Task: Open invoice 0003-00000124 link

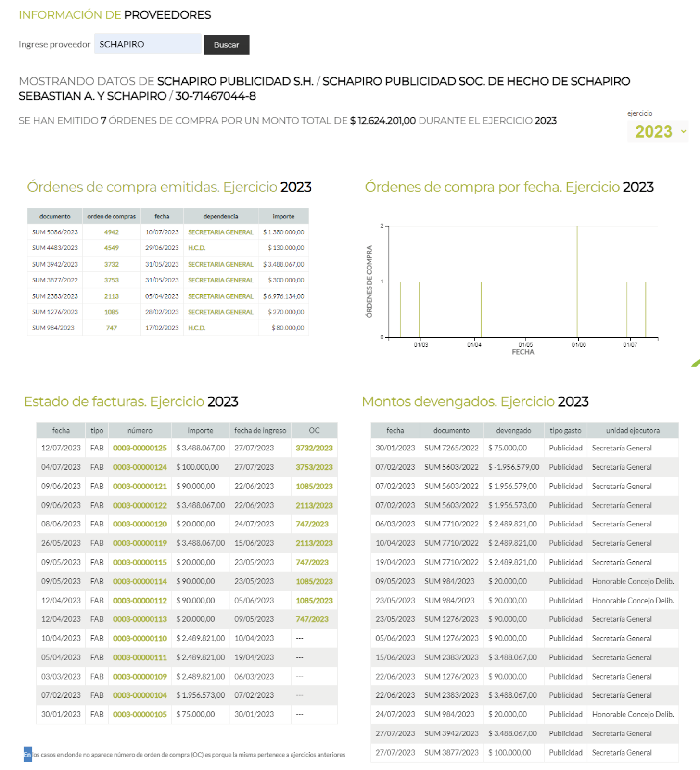Action: click(x=140, y=467)
